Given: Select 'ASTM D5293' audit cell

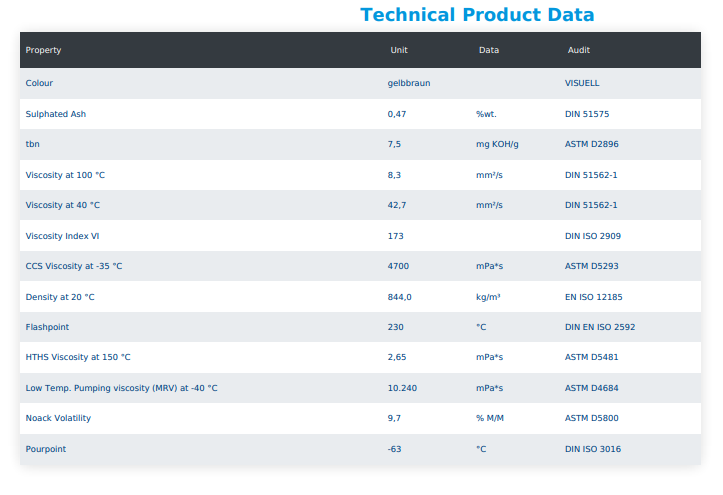Looking at the screenshot, I should tap(592, 266).
